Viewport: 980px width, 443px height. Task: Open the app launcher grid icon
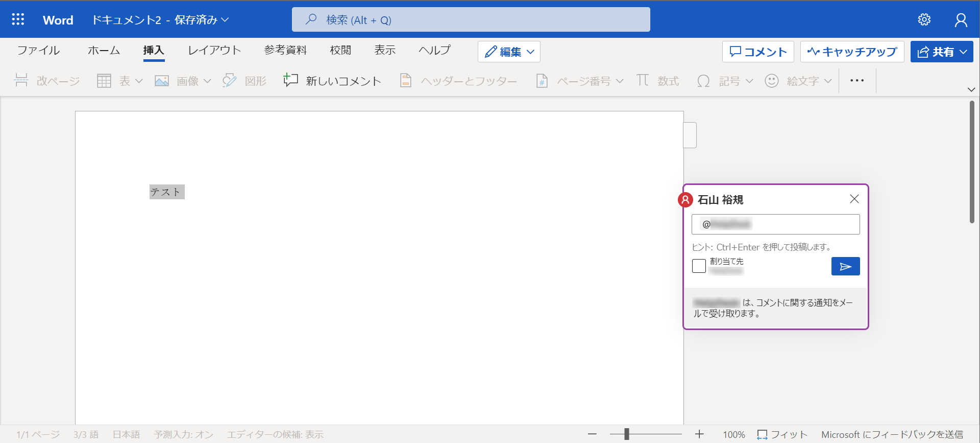[18, 19]
